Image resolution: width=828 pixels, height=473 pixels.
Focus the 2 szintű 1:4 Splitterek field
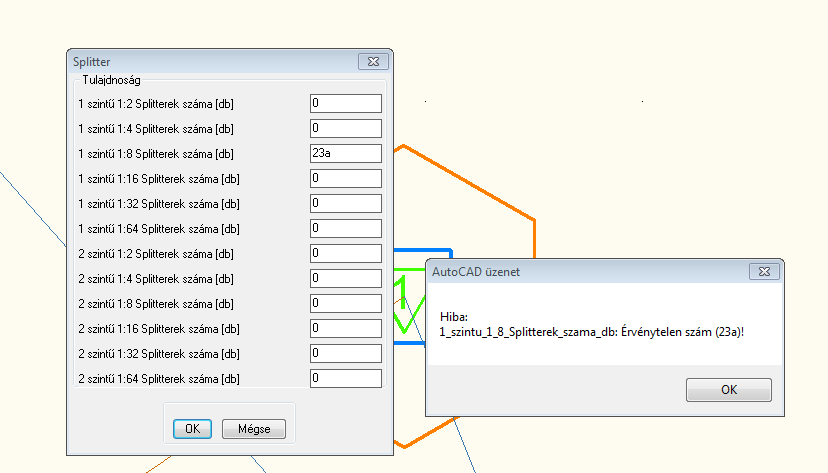coord(346,278)
